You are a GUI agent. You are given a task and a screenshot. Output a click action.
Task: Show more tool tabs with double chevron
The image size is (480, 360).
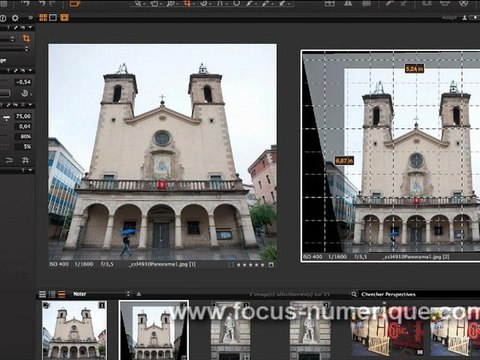click(x=30, y=18)
